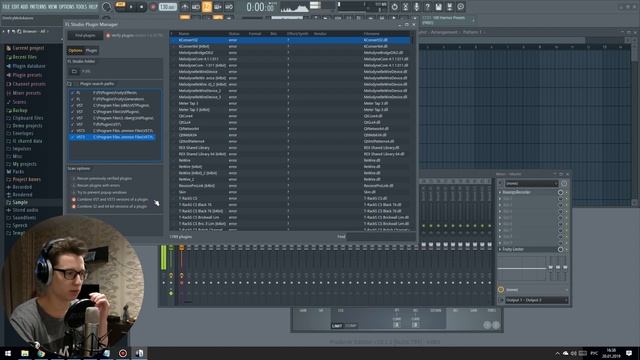This screenshot has height=360, width=640.
Task: Switch to the Plugin tab
Action: [x=91, y=51]
